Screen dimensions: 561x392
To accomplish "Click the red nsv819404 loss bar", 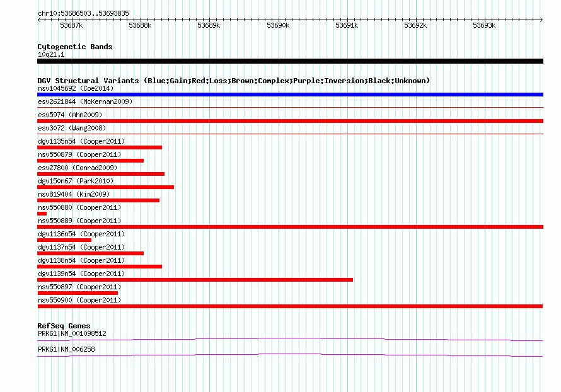I will coord(98,200).
